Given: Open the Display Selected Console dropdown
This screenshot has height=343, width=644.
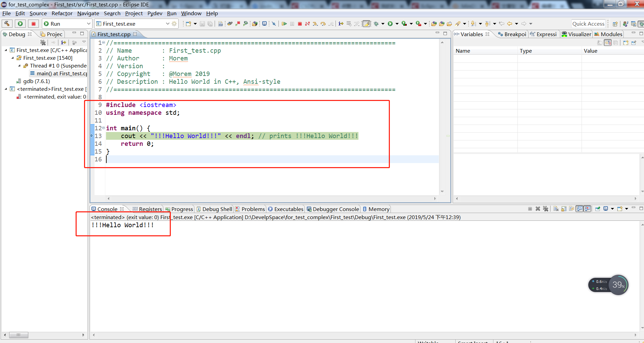Looking at the screenshot, I should pos(613,209).
